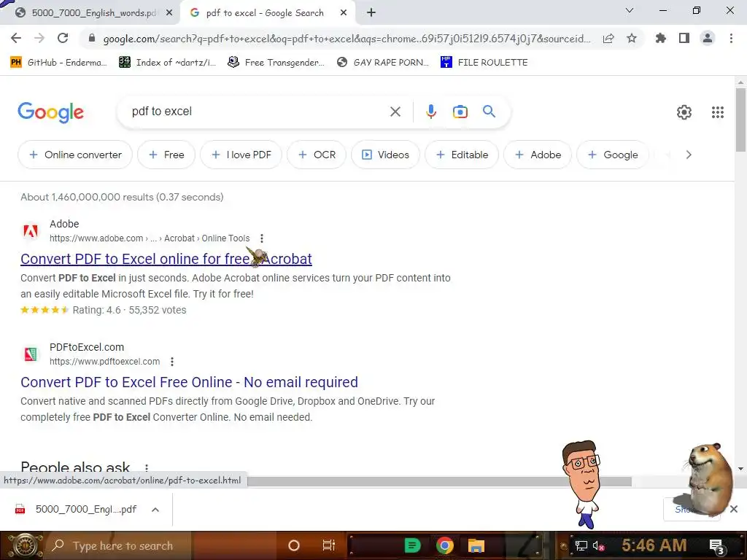The height and width of the screenshot is (560, 747).
Task: Click the Adobe favicon in results
Action: click(x=31, y=231)
